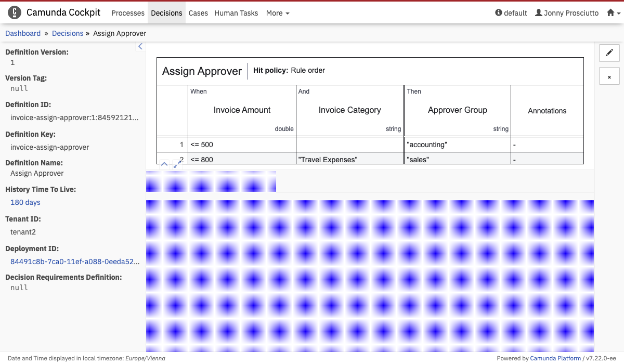Go to Human Tasks
Image resolution: width=624 pixels, height=364 pixels.
pos(236,13)
